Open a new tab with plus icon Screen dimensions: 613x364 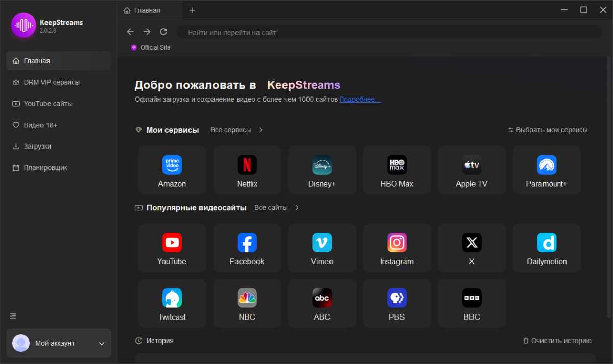tap(192, 10)
